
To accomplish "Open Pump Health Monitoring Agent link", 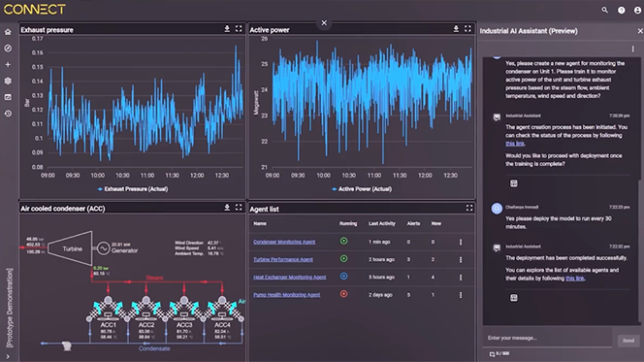I will (286, 295).
